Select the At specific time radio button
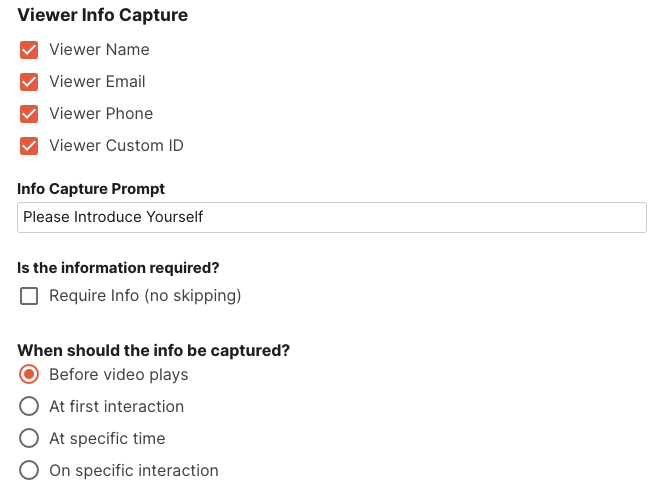 pyautogui.click(x=29, y=439)
